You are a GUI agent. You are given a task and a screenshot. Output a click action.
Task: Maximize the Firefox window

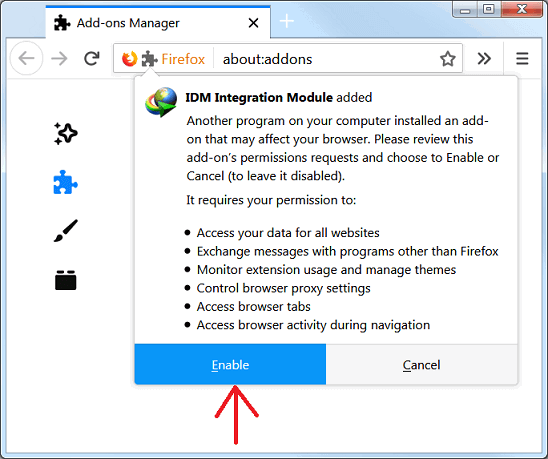click(489, 9)
